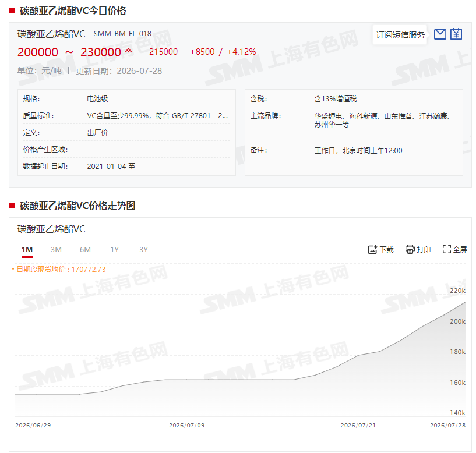Click the y-axis label 220k

pos(457,291)
